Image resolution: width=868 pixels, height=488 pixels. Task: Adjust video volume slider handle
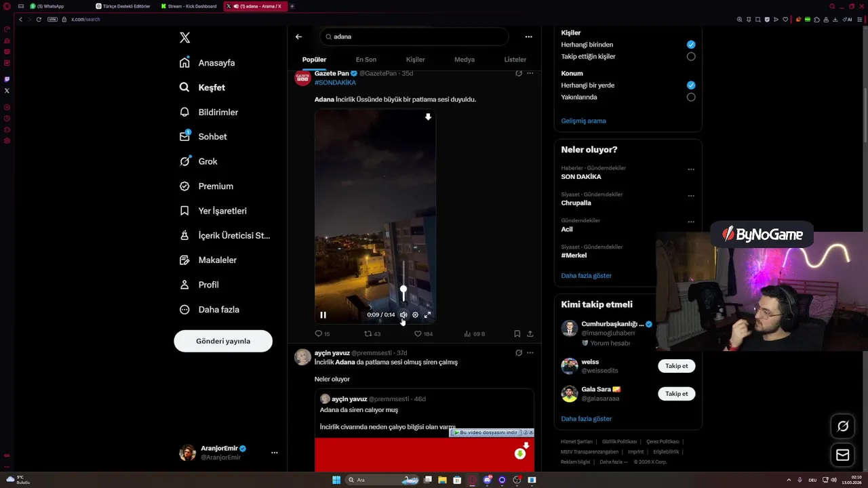coord(403,290)
